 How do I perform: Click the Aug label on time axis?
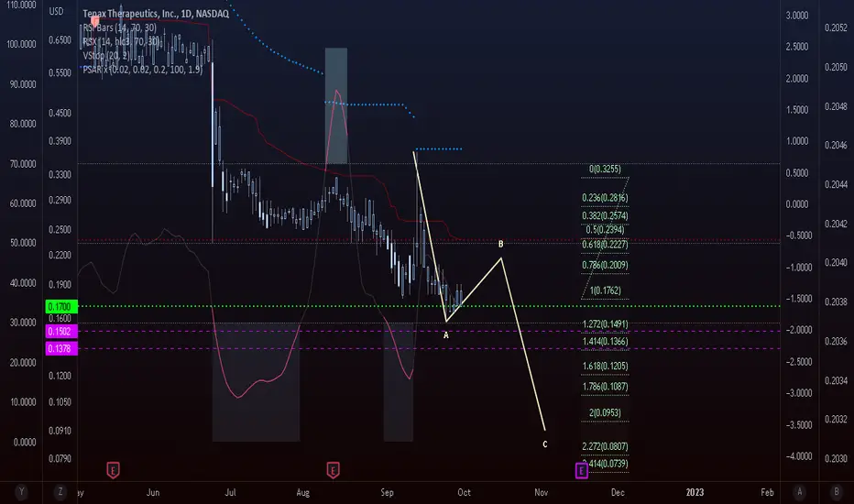click(302, 493)
